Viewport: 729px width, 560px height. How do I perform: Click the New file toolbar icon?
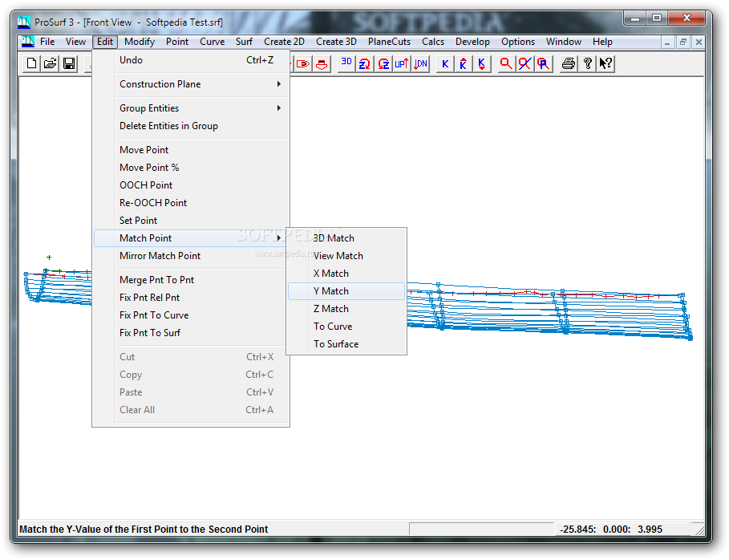(31, 63)
